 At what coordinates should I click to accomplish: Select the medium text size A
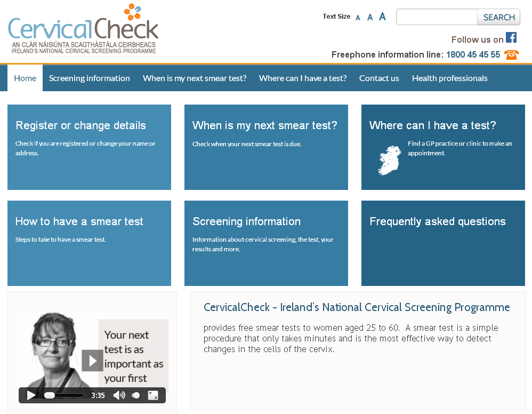(x=370, y=17)
